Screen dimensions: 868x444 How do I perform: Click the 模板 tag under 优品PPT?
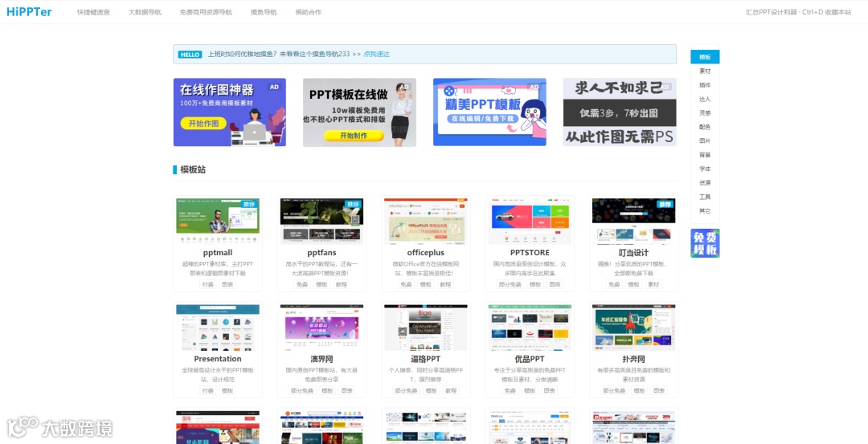pos(530,390)
